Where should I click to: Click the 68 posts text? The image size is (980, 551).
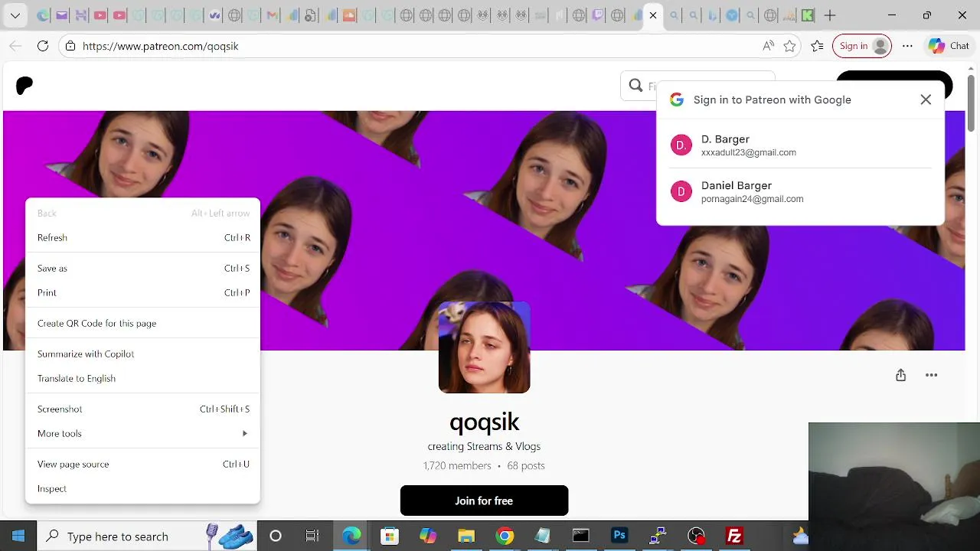point(526,465)
